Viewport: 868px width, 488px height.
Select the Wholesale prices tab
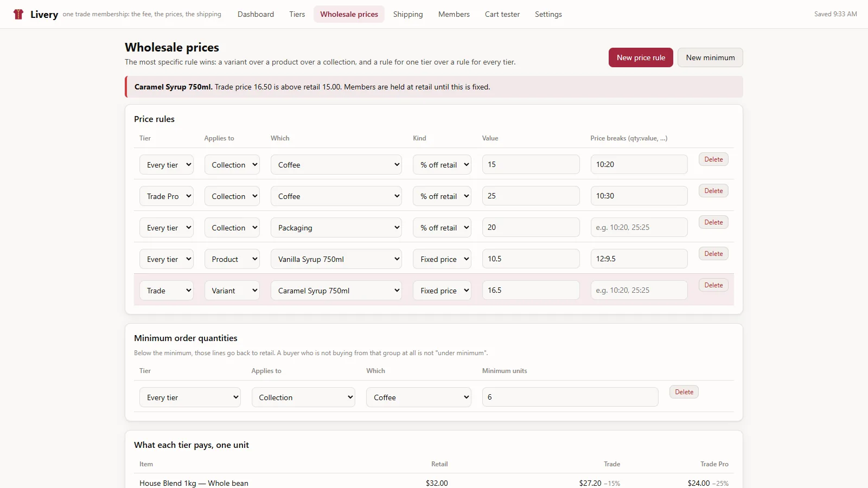pos(349,14)
